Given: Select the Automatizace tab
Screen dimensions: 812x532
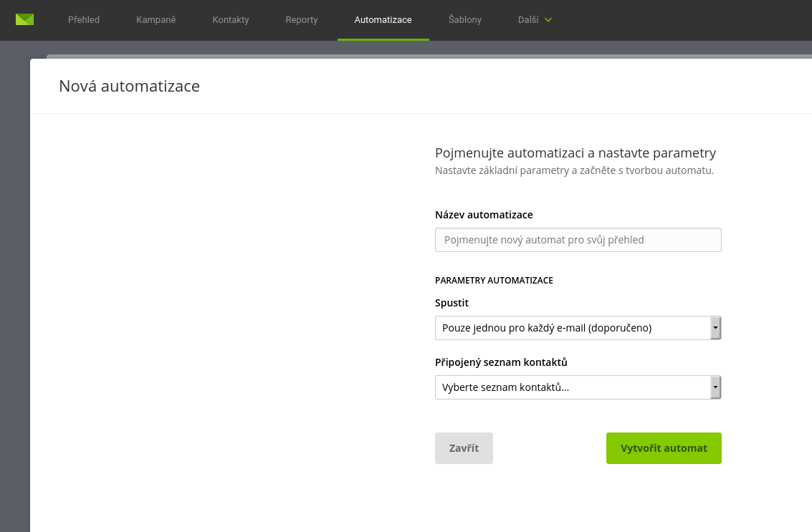Looking at the screenshot, I should click(383, 19).
